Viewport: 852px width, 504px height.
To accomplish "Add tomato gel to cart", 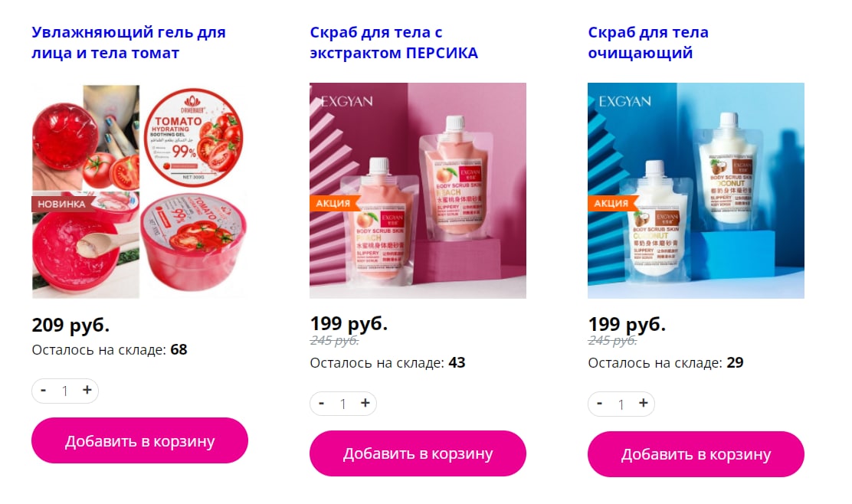I will click(139, 440).
